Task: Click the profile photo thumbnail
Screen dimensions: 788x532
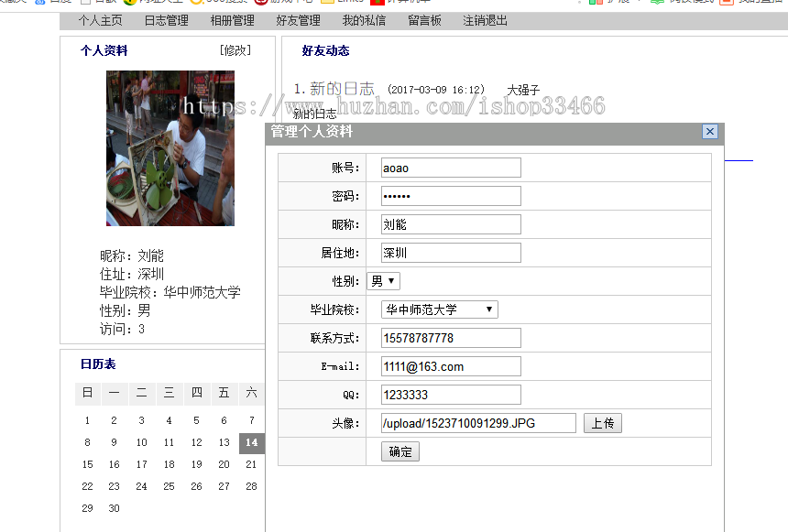Action: tap(170, 148)
